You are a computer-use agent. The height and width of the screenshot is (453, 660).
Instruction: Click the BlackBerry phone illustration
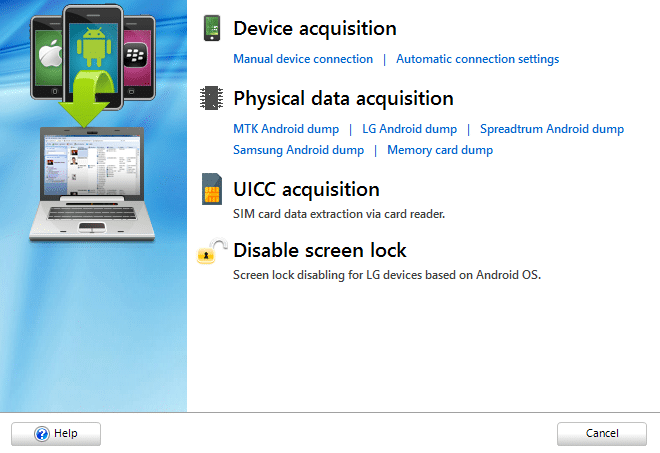pos(138,57)
